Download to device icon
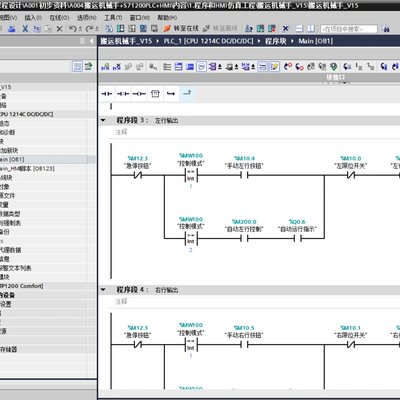The image size is (400, 400). click(x=120, y=29)
